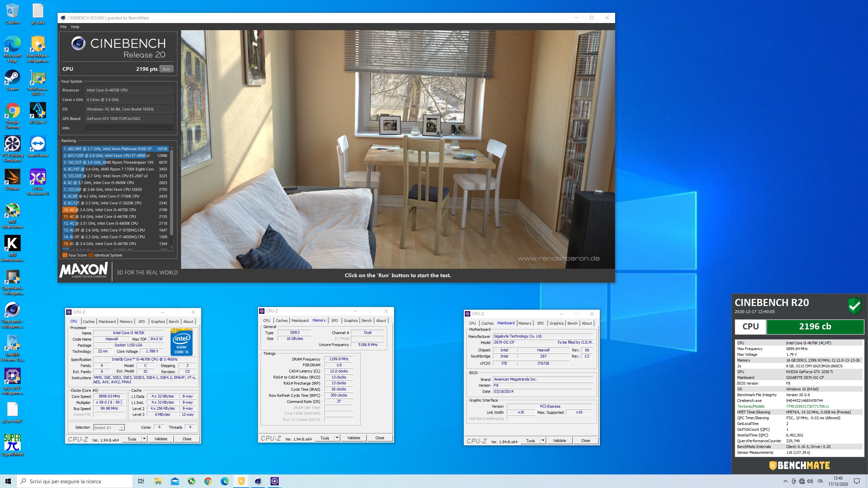The image size is (868, 488).
Task: Open BenchMate taskbar icon
Action: (x=241, y=481)
